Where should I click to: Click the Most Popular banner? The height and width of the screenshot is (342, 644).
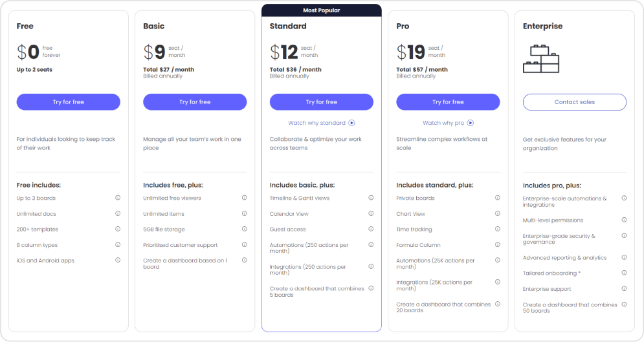click(322, 10)
